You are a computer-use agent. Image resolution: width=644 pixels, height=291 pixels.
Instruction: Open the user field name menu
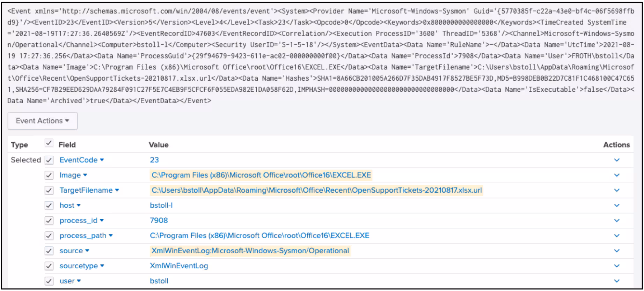pyautogui.click(x=70, y=281)
